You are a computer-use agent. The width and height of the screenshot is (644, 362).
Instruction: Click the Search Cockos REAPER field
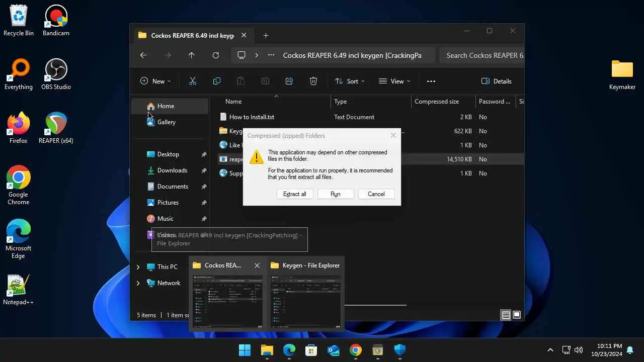pyautogui.click(x=482, y=55)
